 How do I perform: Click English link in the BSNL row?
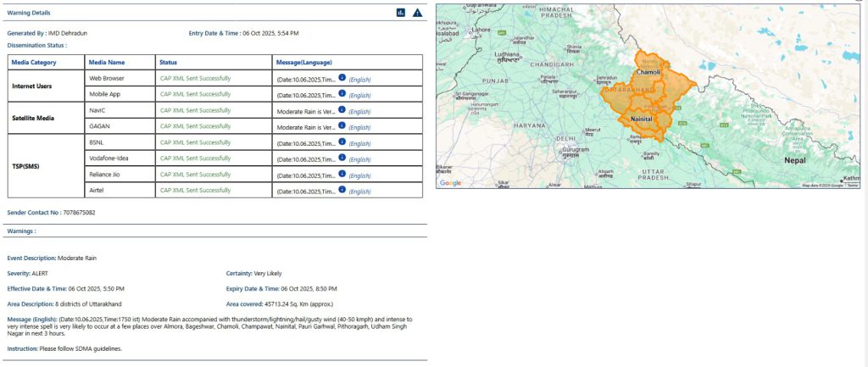[359, 144]
